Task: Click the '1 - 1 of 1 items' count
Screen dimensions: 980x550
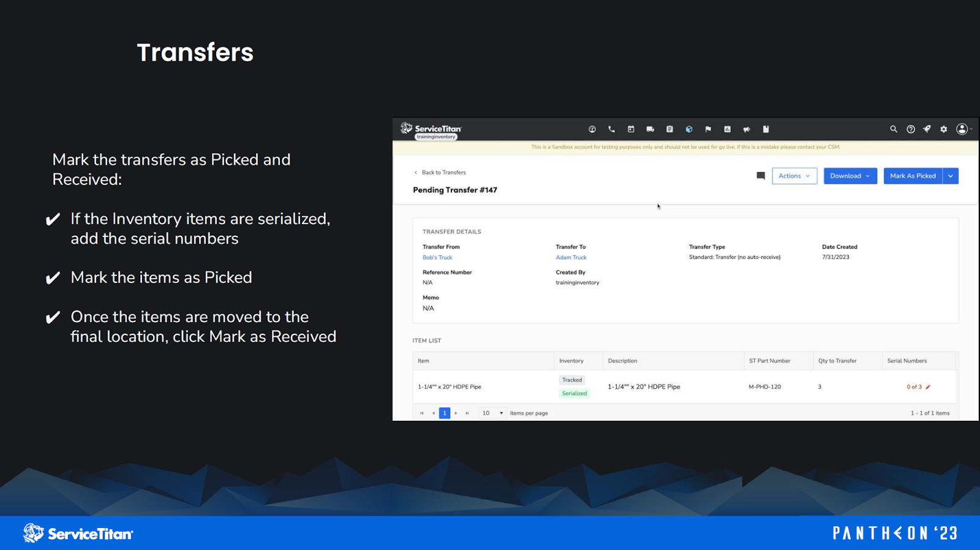Action: [x=930, y=413]
